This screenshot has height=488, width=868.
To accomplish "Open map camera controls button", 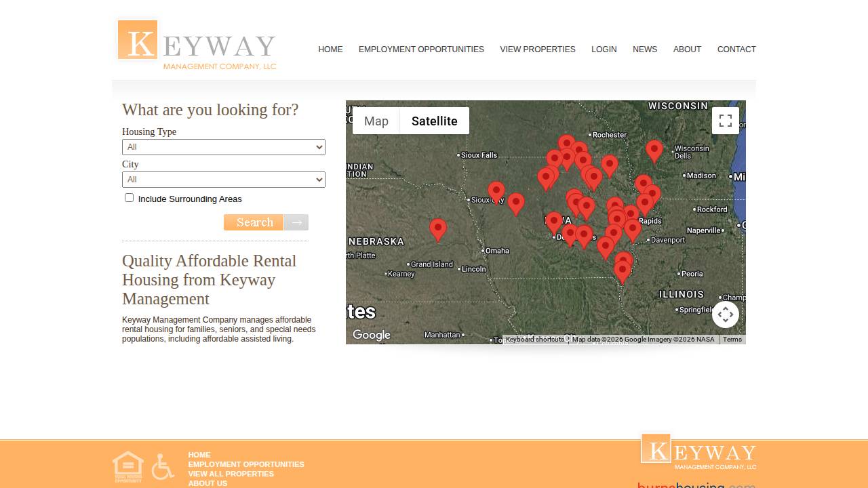I will point(725,314).
